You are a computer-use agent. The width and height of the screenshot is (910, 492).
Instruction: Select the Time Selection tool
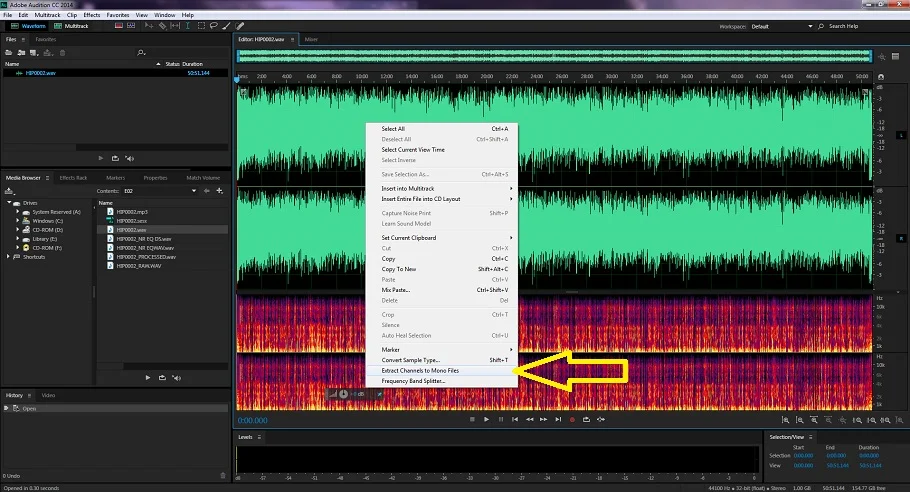coord(187,26)
